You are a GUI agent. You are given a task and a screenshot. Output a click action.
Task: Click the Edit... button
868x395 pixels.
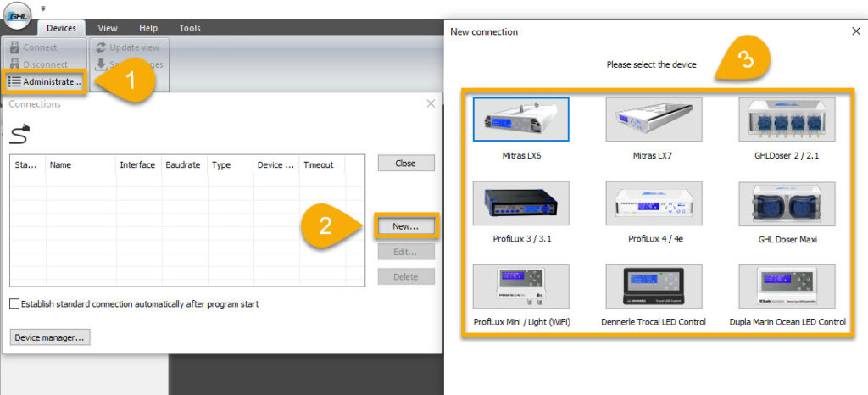406,252
